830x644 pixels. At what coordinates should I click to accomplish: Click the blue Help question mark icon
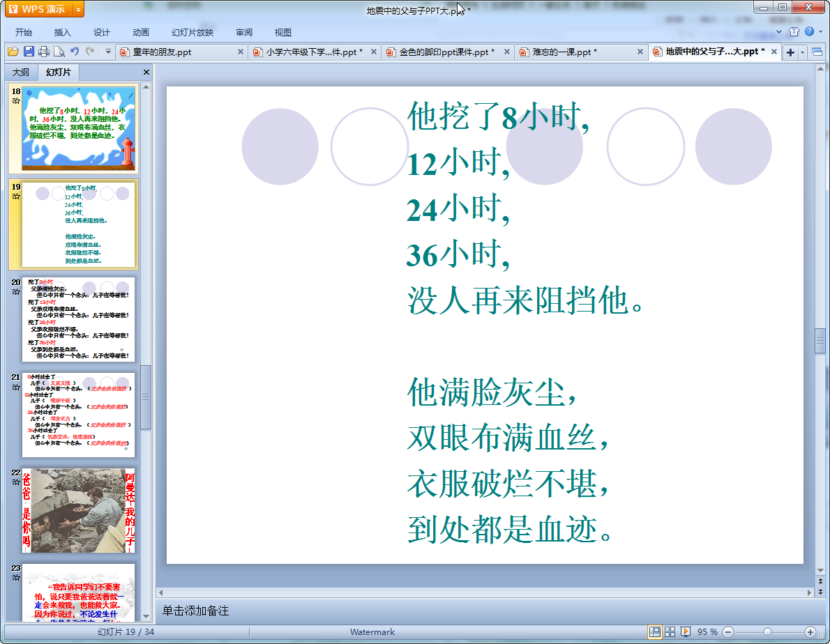(809, 32)
